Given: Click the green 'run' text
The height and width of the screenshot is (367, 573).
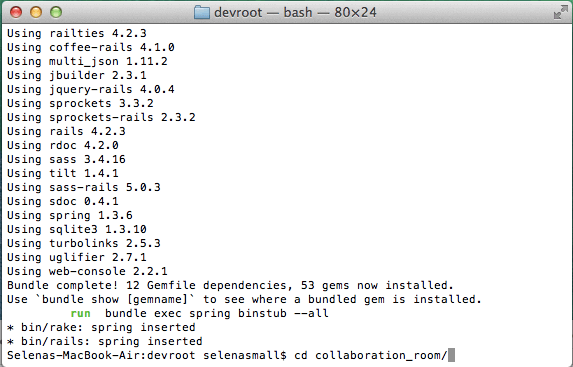Looking at the screenshot, I should [80, 313].
